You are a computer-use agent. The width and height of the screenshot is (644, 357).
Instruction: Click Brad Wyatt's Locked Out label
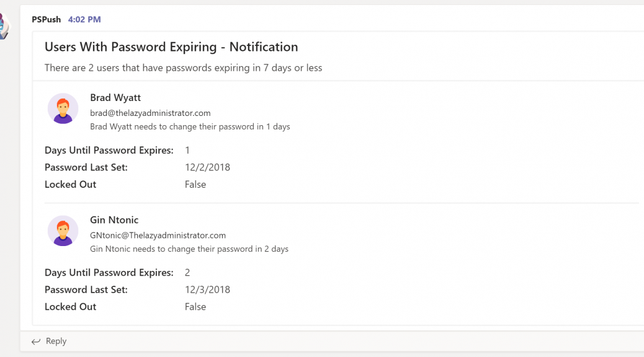tap(70, 184)
